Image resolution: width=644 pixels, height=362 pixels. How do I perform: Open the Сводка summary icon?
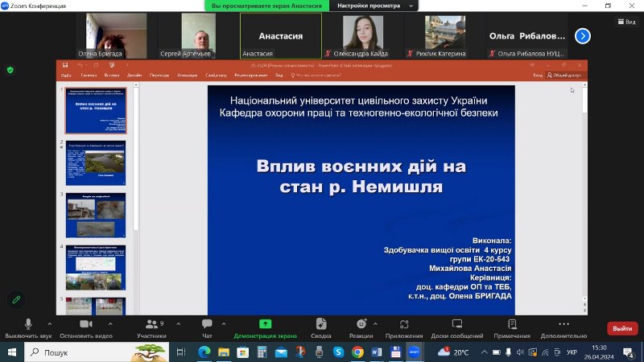tap(320, 323)
